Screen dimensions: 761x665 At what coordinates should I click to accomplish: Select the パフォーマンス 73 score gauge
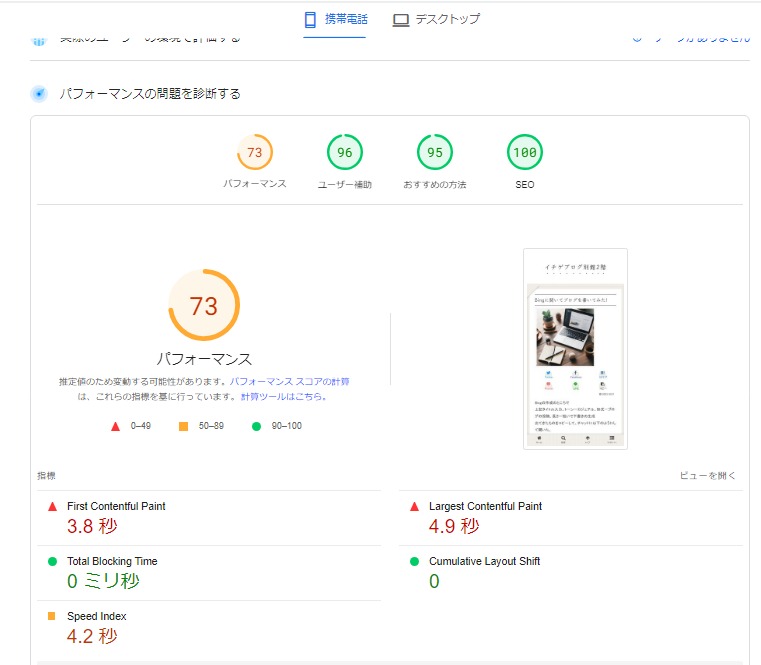coord(255,153)
